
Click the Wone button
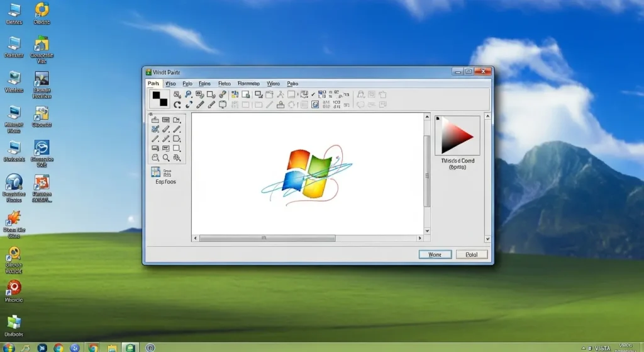pyautogui.click(x=435, y=254)
